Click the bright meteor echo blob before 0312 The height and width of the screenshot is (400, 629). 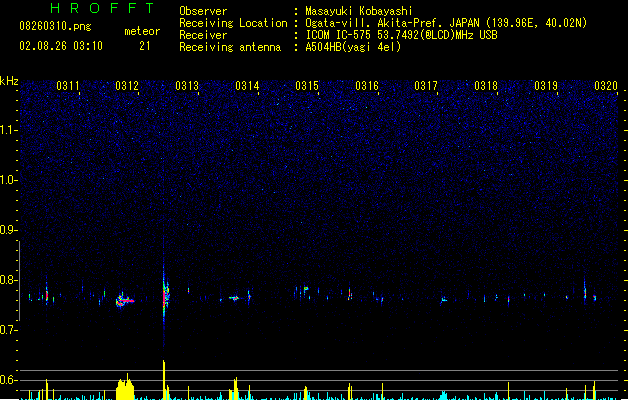(x=124, y=301)
